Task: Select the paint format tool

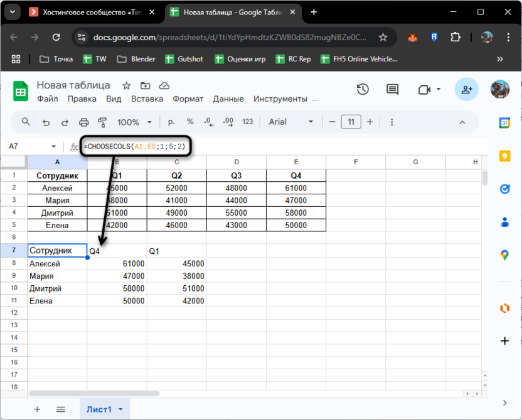Action: coord(103,122)
